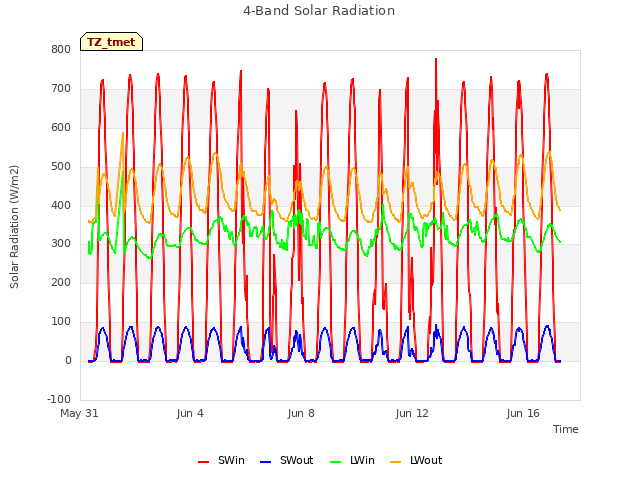The width and height of the screenshot is (640, 480).
Task: Click the green LWin legend color marker
Action: 335,462
